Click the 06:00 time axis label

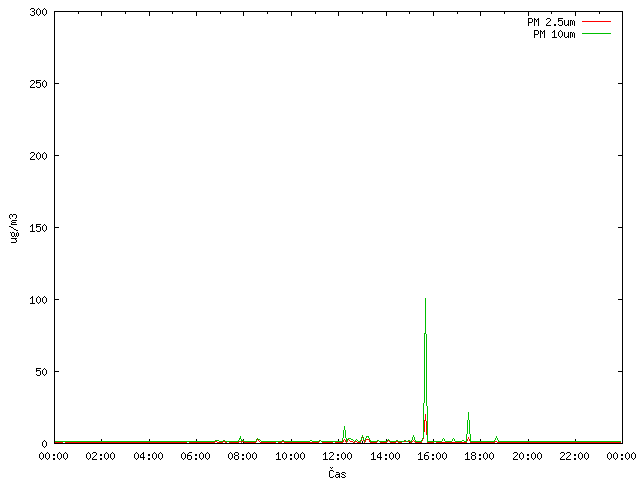click(196, 456)
